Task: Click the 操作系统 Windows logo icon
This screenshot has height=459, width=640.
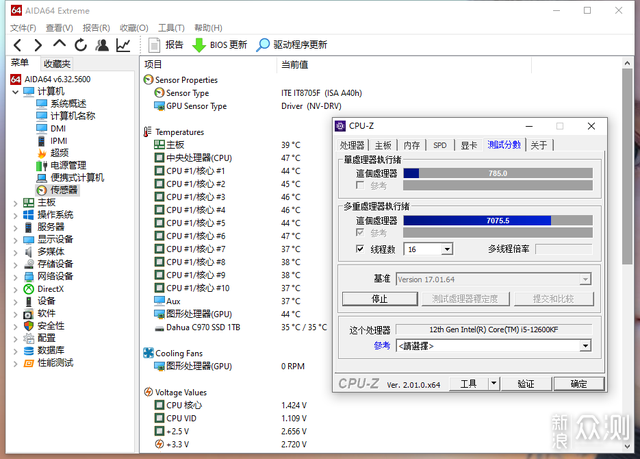Action: click(29, 215)
